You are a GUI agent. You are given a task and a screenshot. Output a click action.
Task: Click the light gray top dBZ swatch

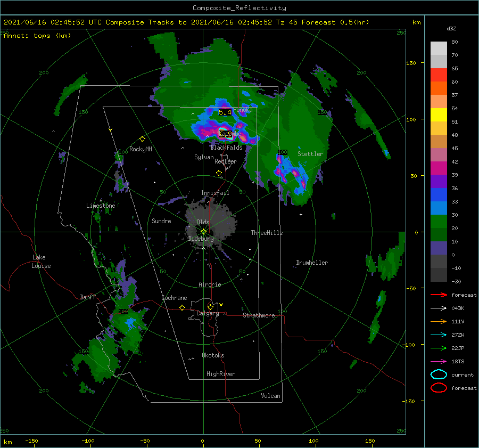(x=439, y=48)
